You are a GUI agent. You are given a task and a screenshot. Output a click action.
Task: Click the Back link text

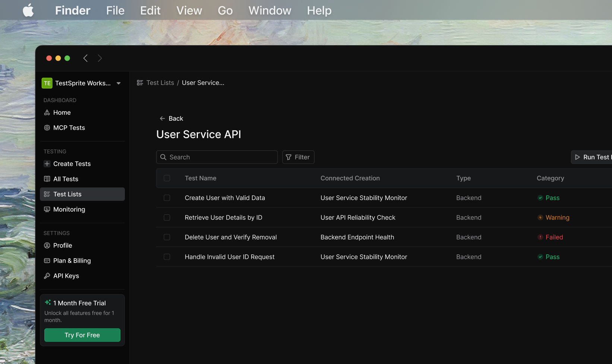(x=176, y=118)
